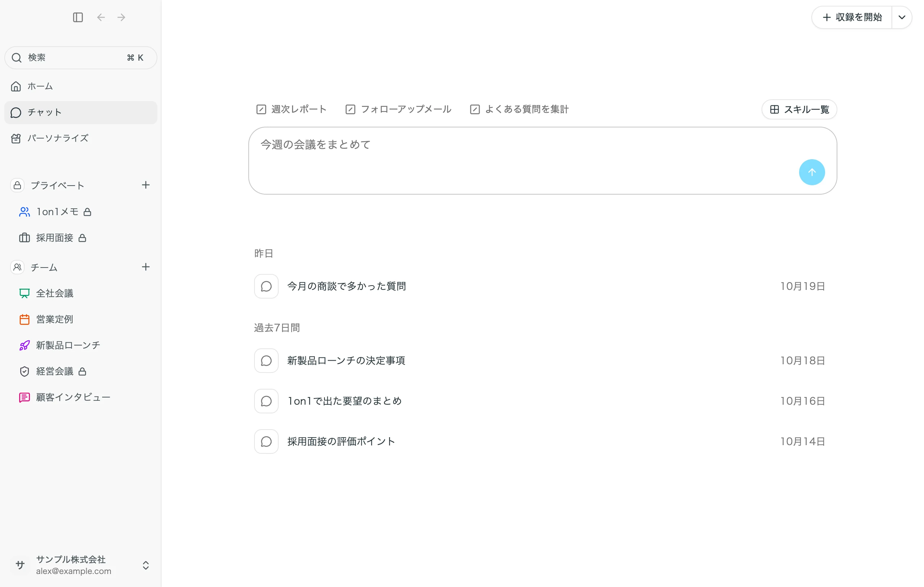Toggle the sidebar panel icon

pos(78,17)
